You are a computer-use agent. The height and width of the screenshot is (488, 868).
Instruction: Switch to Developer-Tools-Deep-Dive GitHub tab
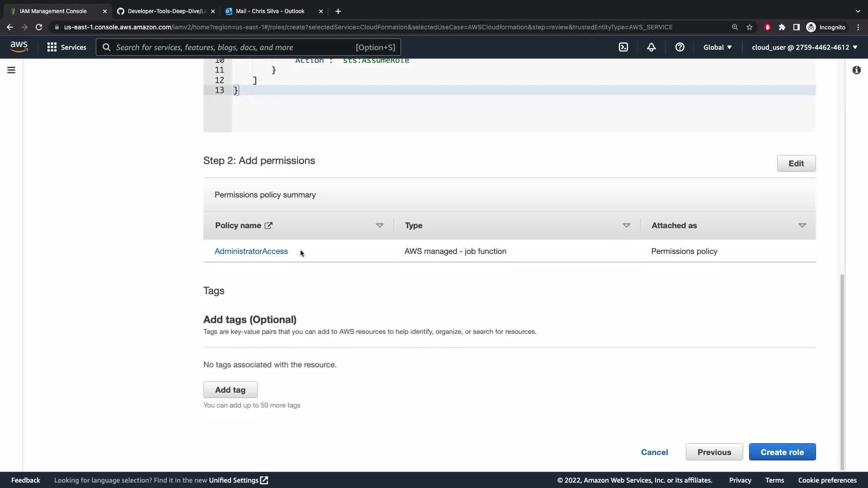pyautogui.click(x=166, y=11)
